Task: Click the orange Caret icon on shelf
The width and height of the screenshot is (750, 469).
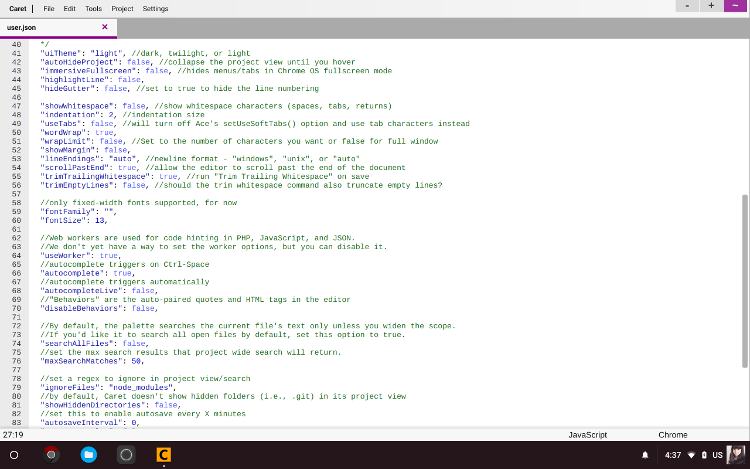Action: (x=163, y=455)
